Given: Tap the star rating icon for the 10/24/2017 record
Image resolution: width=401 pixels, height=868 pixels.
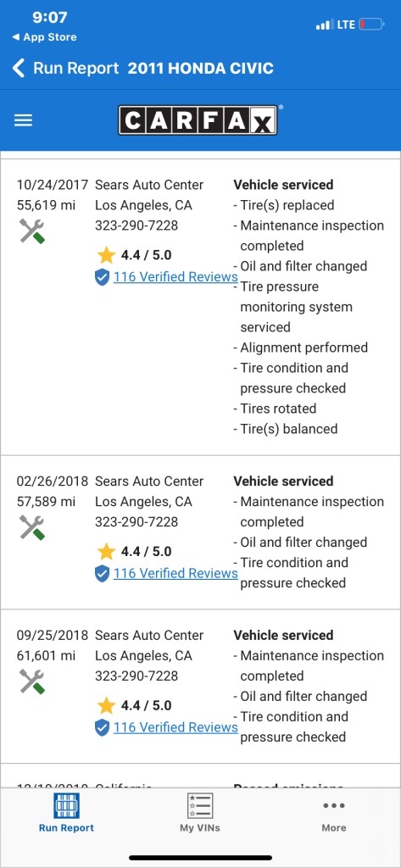Looking at the screenshot, I should point(106,255).
